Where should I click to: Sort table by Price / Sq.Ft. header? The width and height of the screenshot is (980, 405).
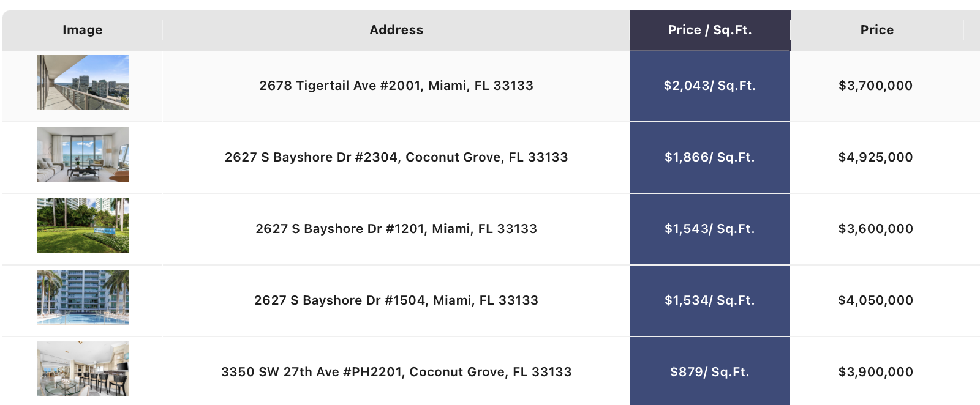click(x=710, y=30)
